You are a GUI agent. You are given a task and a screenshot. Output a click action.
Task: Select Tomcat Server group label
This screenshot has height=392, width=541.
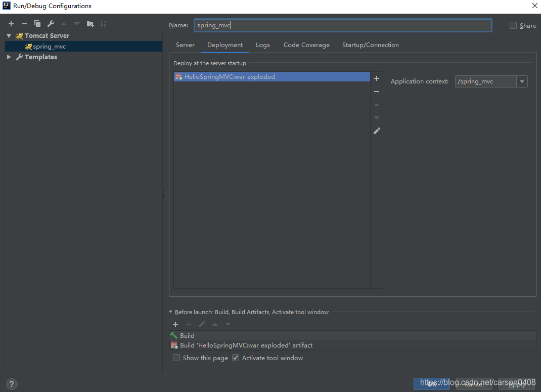47,35
